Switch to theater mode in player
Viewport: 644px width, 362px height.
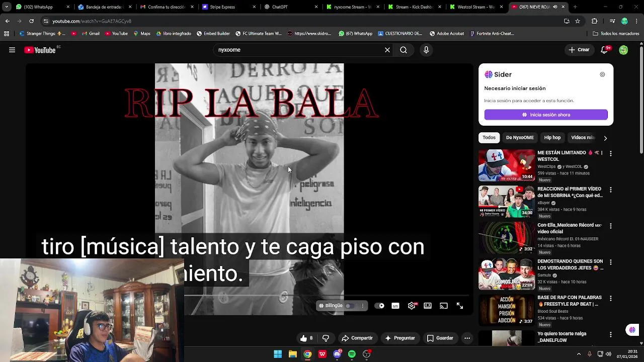[x=428, y=306]
